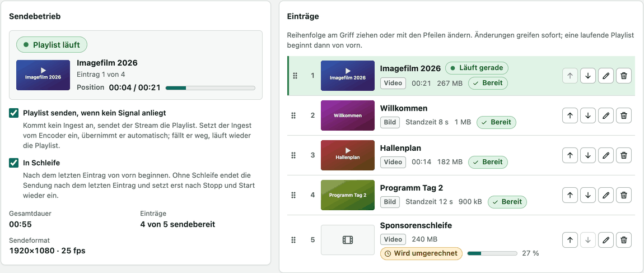Viewport: 644px width, 273px height.
Task: Delete the Sponsorenschleife entry
Action: [x=624, y=240]
